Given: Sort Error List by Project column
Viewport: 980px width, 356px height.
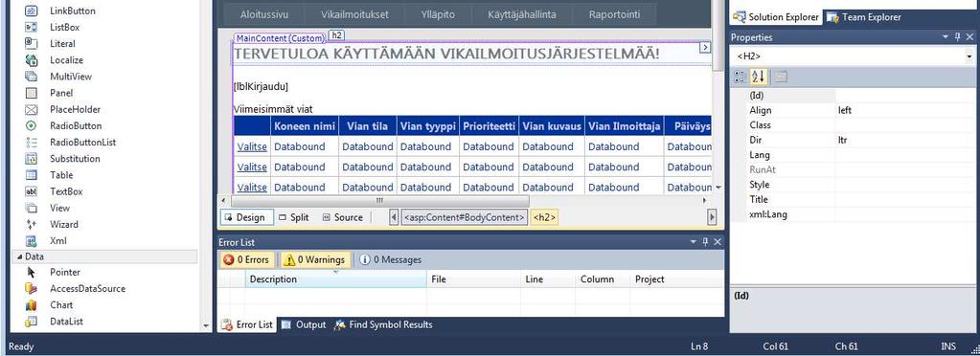Looking at the screenshot, I should coord(677,279).
